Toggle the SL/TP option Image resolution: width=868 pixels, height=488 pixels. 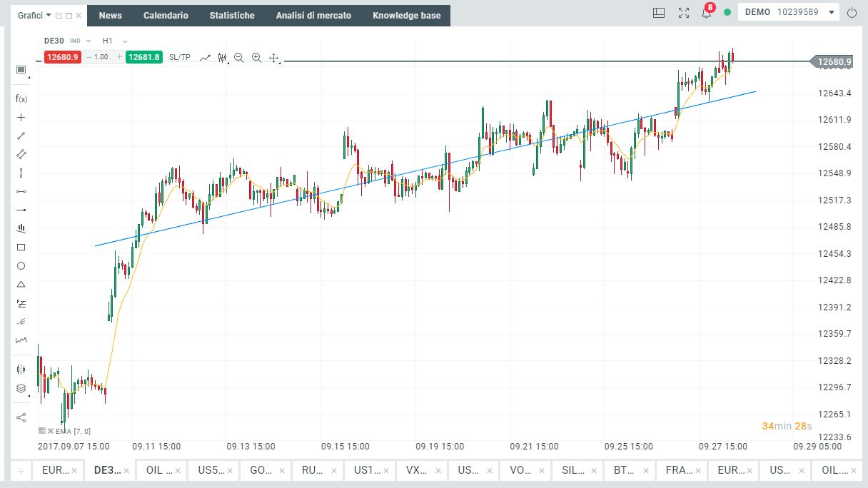180,57
